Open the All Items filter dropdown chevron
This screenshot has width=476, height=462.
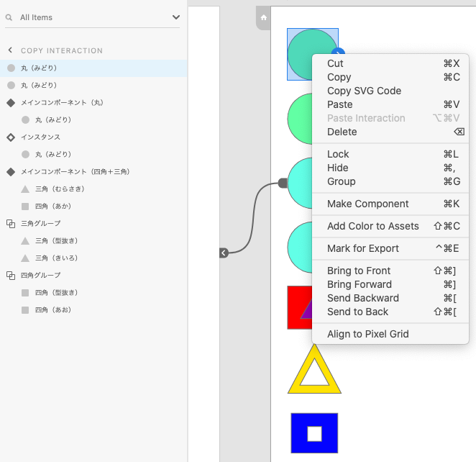pyautogui.click(x=176, y=17)
